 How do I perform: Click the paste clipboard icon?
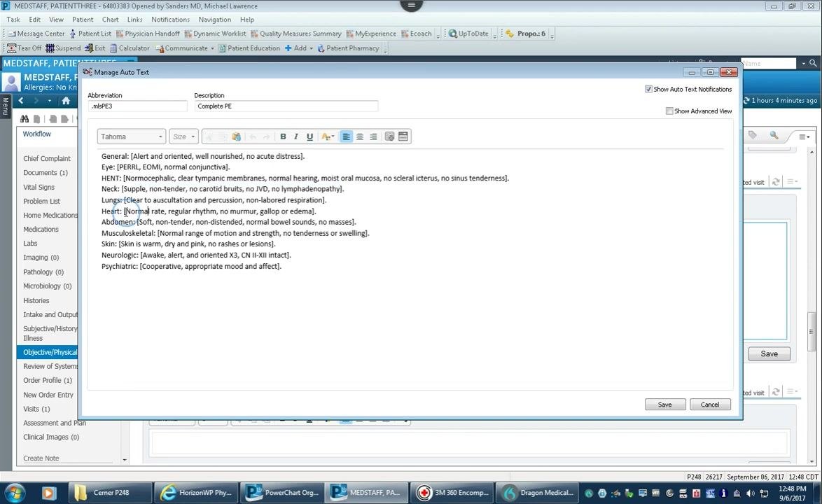pyautogui.click(x=237, y=136)
